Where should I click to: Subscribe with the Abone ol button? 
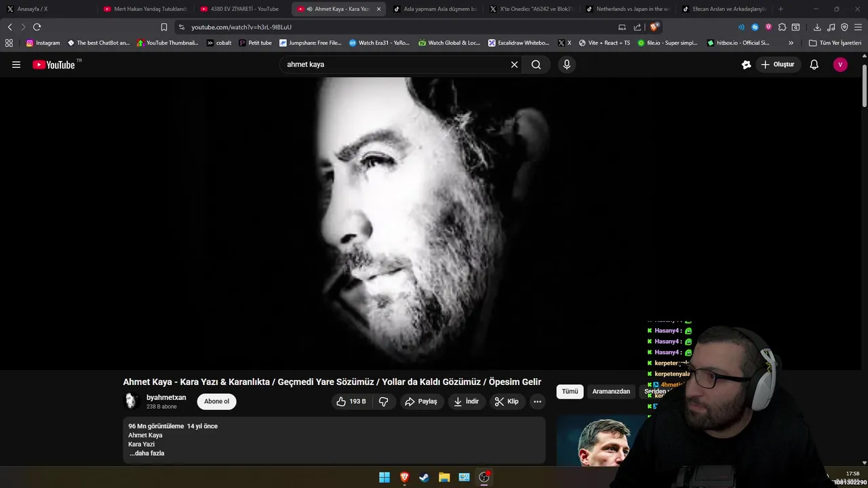[216, 401]
